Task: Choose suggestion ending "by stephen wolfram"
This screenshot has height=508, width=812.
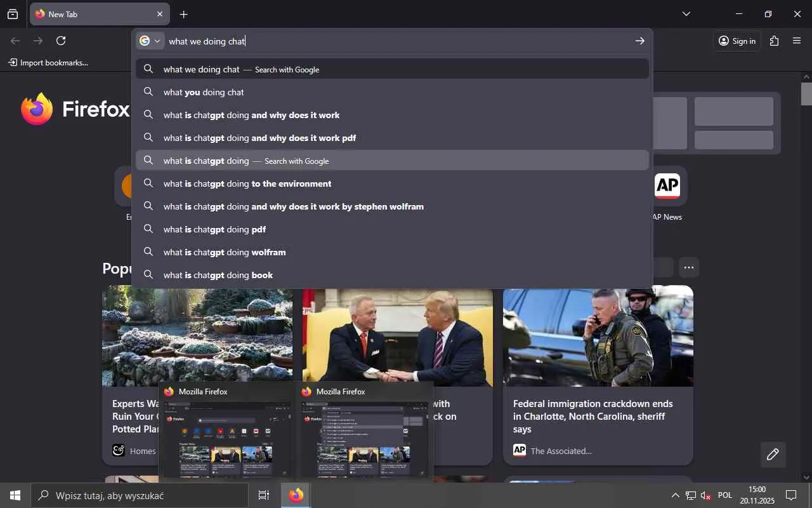Action: (x=392, y=206)
